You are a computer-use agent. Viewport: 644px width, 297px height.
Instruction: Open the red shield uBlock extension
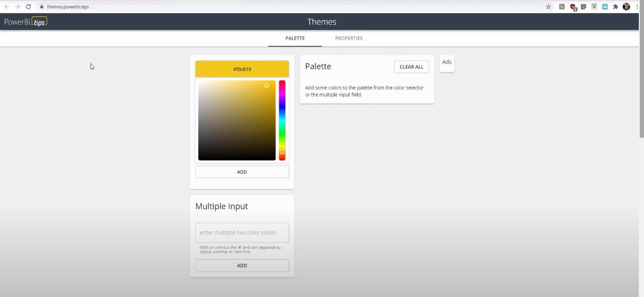click(573, 7)
